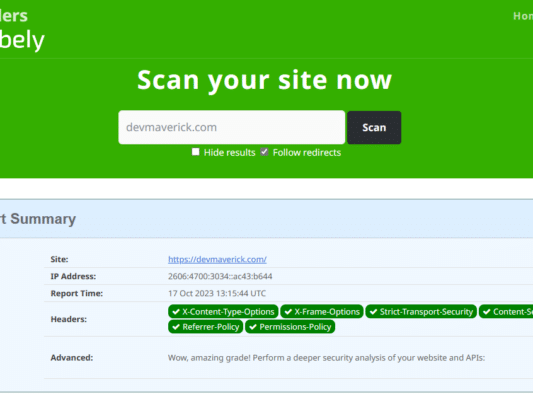The width and height of the screenshot is (533, 399).
Task: Select the X-Frame-Options header badge
Action: coord(322,312)
